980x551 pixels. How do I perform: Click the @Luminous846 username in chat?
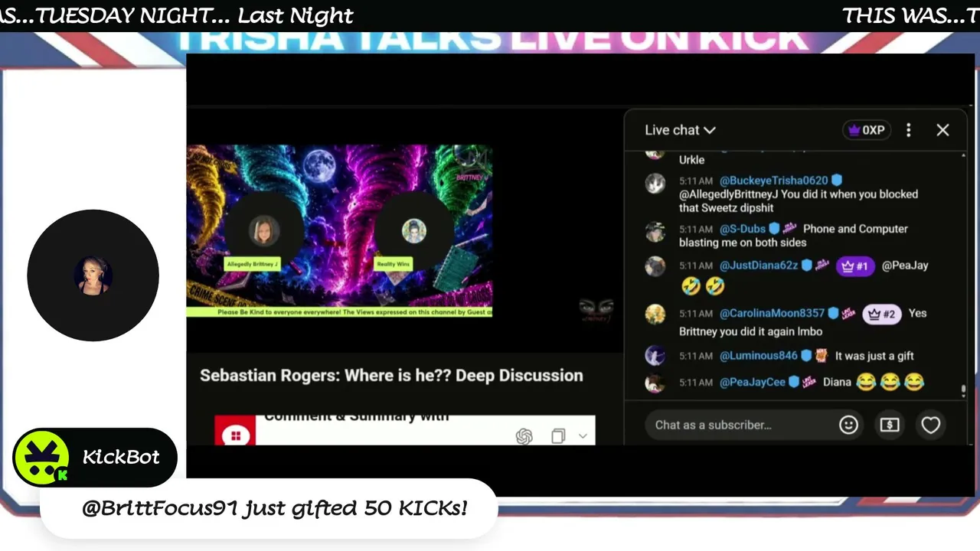point(759,356)
